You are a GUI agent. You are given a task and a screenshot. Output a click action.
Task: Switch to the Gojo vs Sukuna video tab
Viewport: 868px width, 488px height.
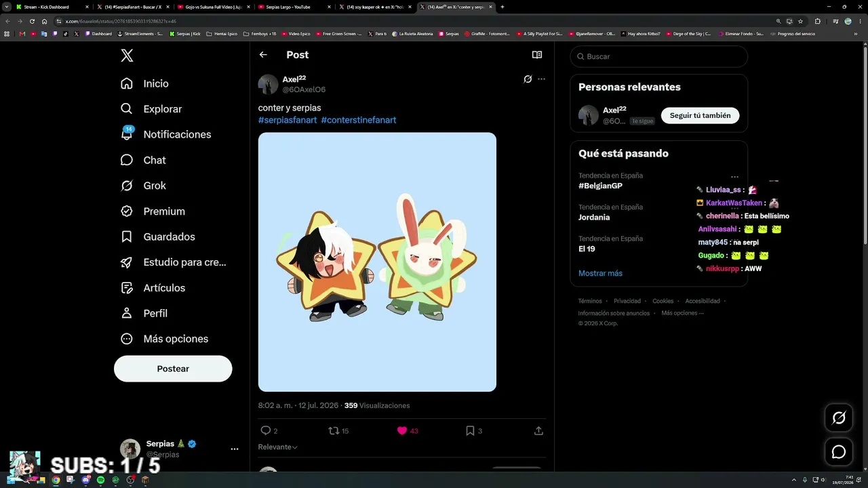point(213,7)
